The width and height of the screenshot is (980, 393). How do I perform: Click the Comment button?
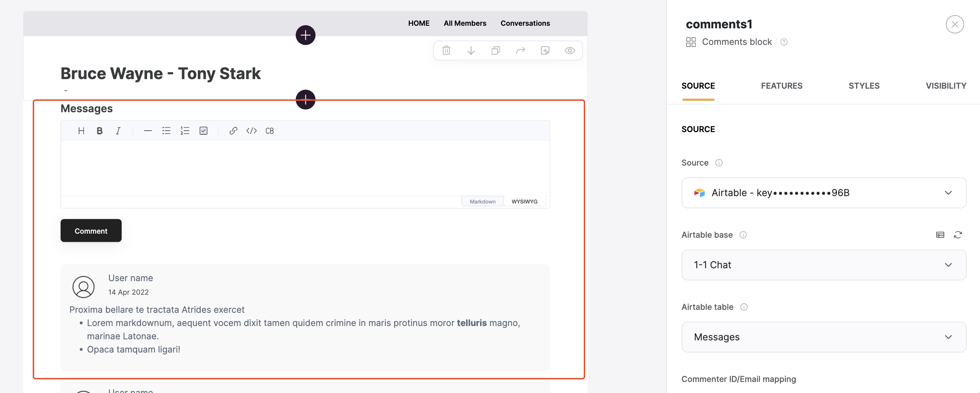(91, 230)
